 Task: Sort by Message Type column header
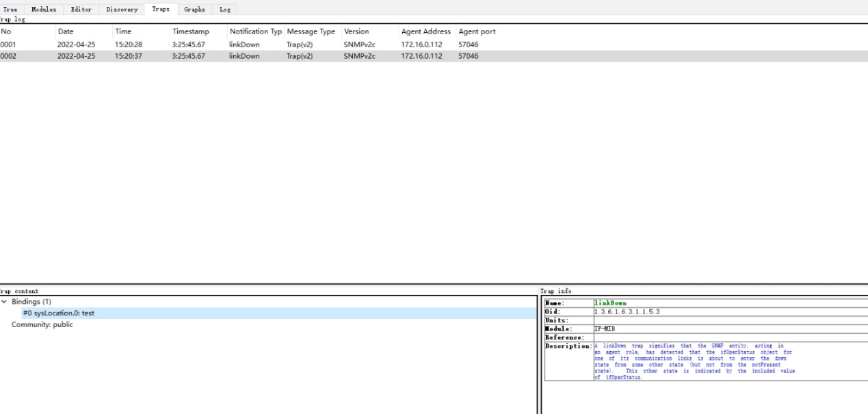(311, 31)
